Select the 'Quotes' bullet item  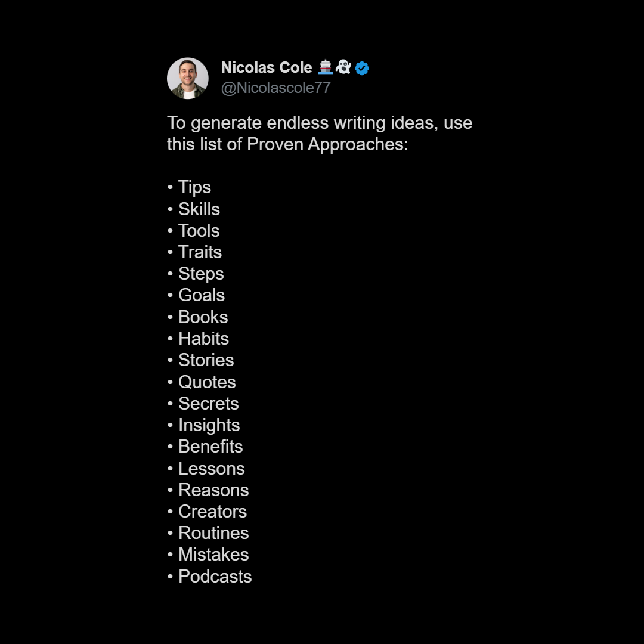[202, 382]
